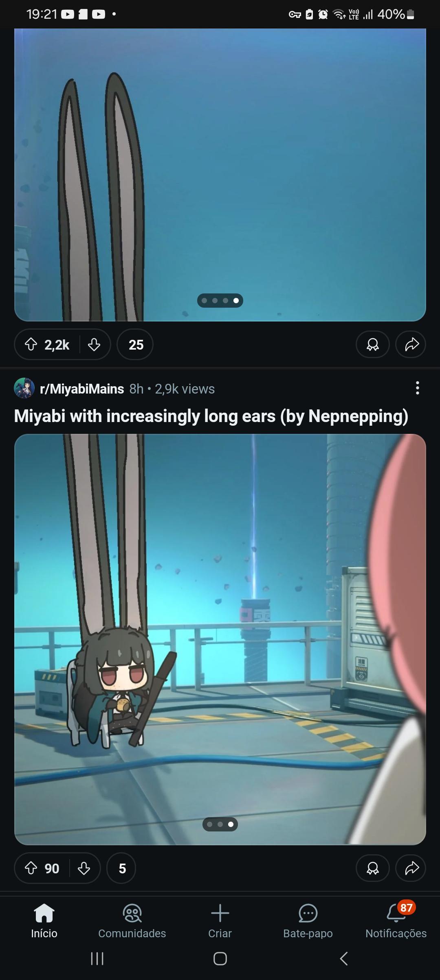
Task: Share the top post
Action: coord(411,345)
